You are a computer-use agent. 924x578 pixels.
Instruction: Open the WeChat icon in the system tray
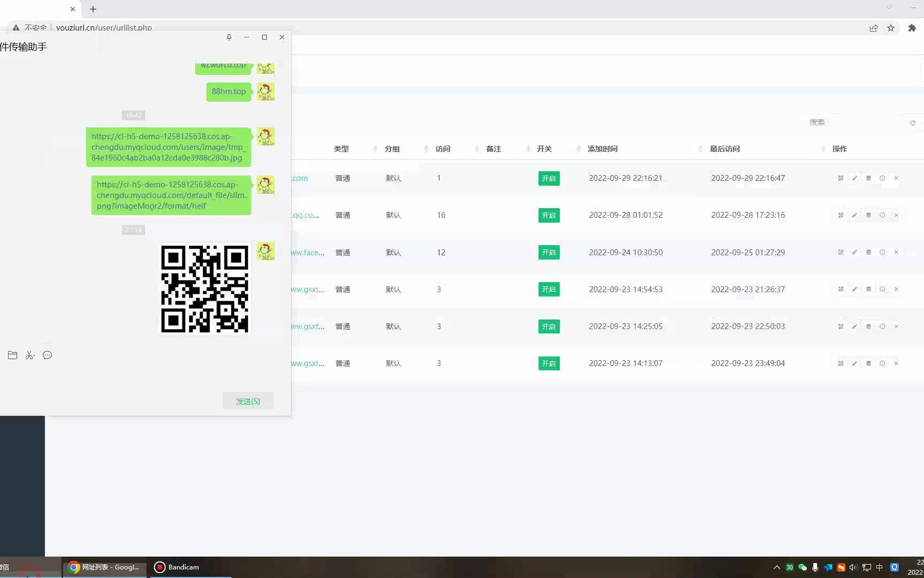tap(802, 567)
